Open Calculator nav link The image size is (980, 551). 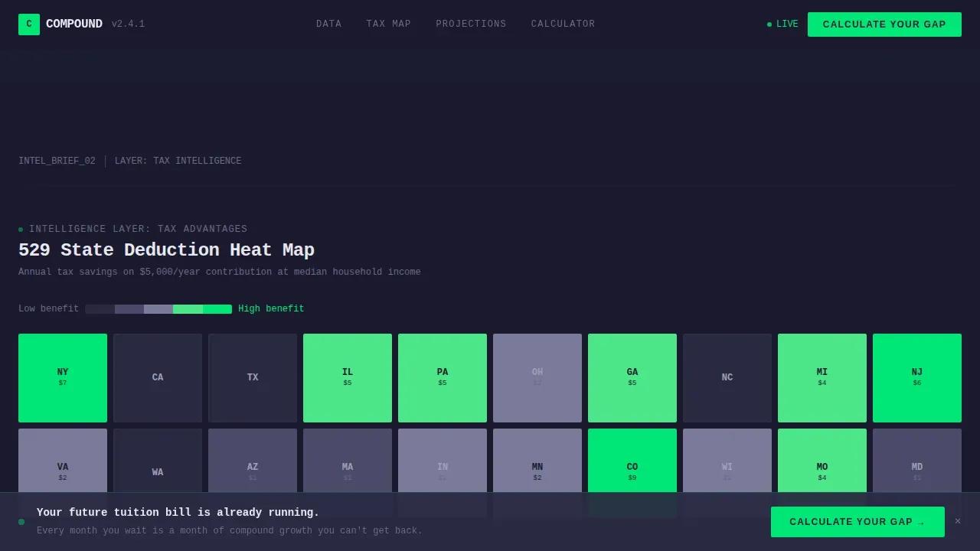click(563, 24)
